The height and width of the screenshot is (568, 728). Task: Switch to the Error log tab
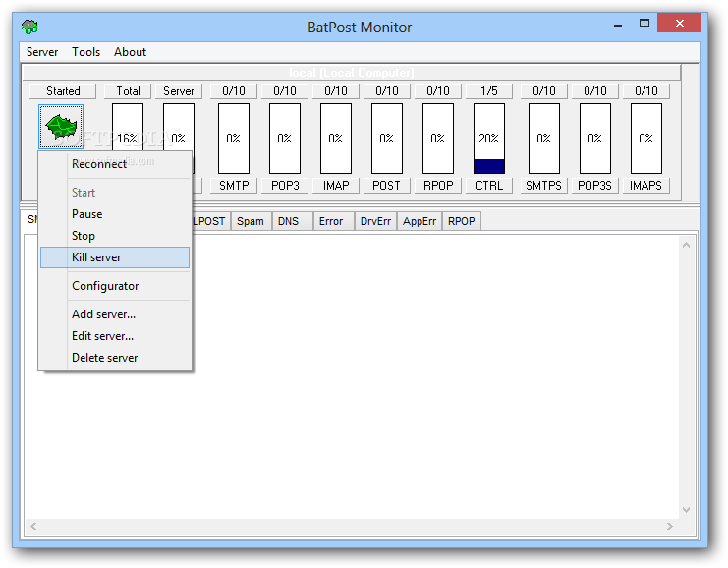point(333,221)
